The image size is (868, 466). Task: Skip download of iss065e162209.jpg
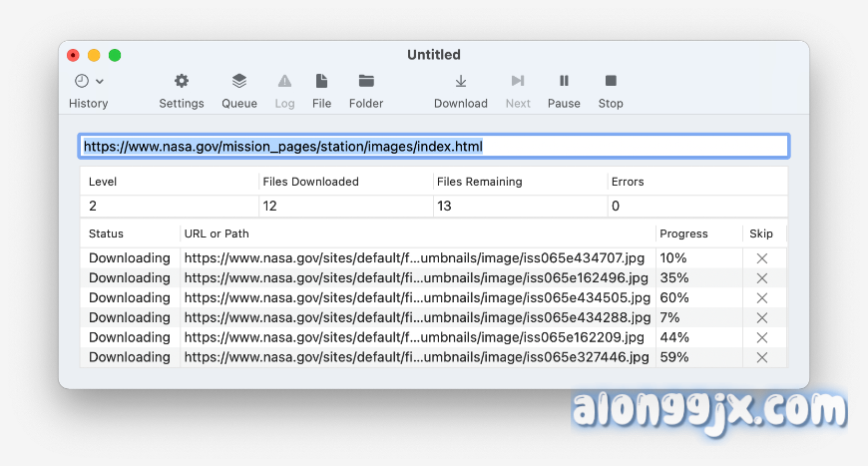coord(762,337)
